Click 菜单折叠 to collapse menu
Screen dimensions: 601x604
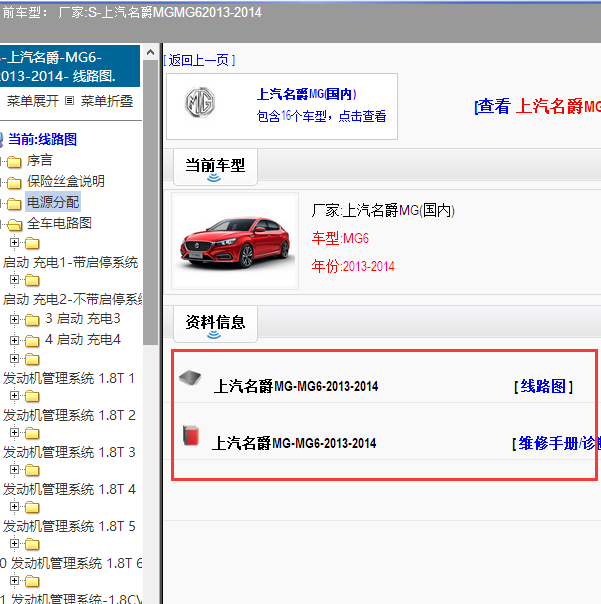click(x=107, y=101)
